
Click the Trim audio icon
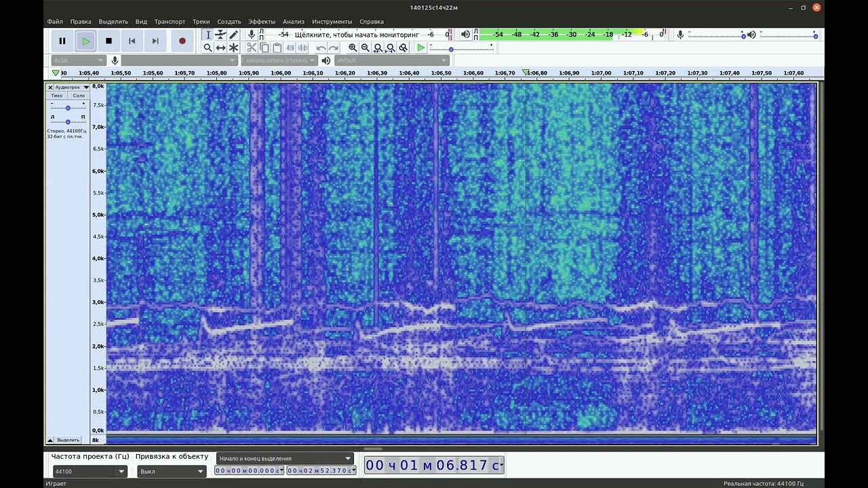pyautogui.click(x=290, y=47)
